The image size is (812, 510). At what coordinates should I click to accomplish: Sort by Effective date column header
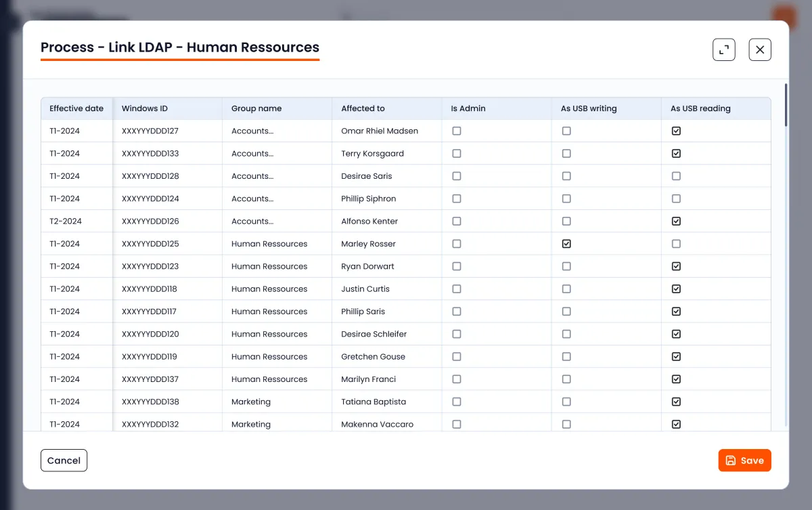76,108
